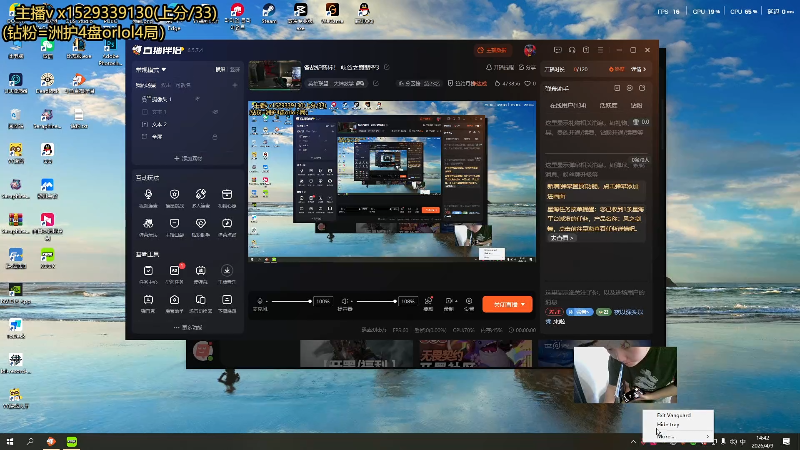The width and height of the screenshot is (800, 450).
Task: Click the more functions link with dots
Action: 188,327
